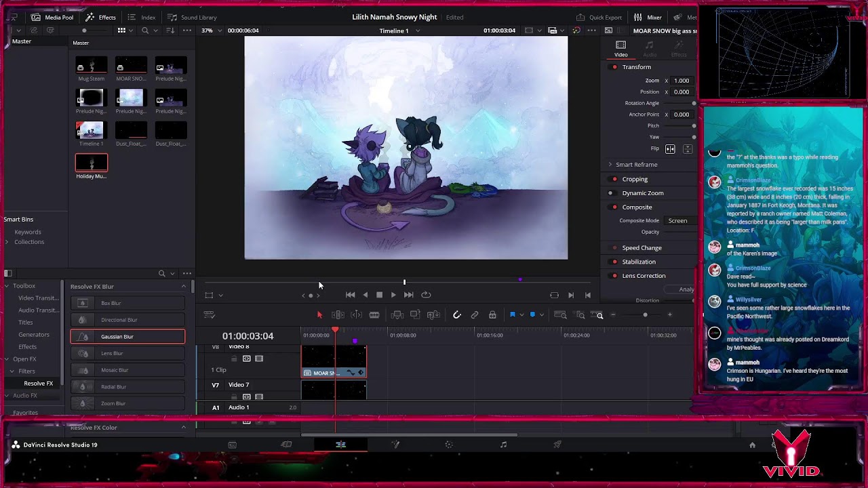Screen dimensions: 868x488
Task: Open the marker color dropdown arrow
Action: pos(541,315)
